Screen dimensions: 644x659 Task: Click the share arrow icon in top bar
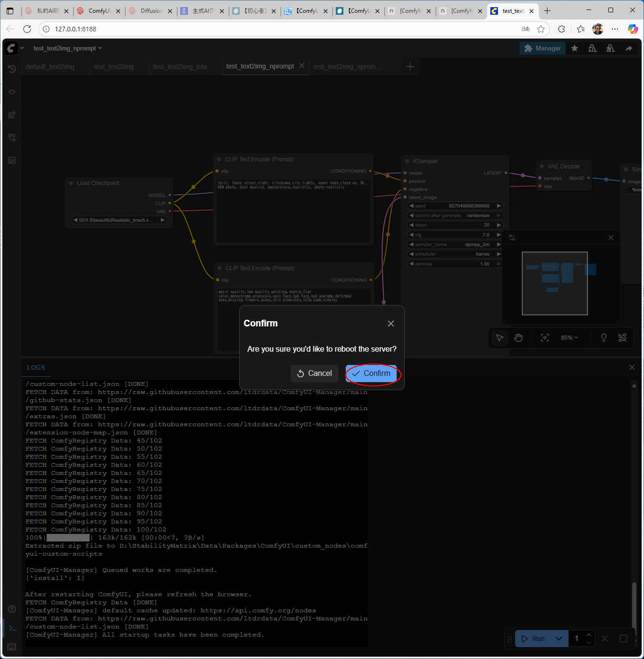point(629,48)
